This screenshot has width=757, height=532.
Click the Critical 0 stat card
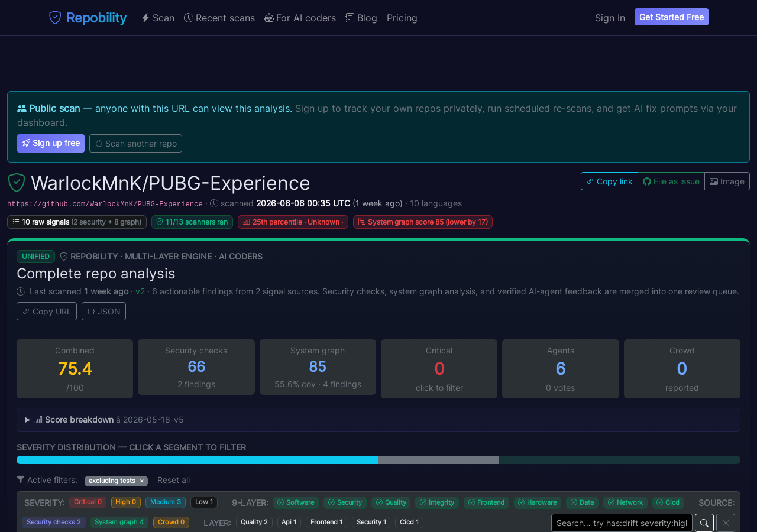439,369
